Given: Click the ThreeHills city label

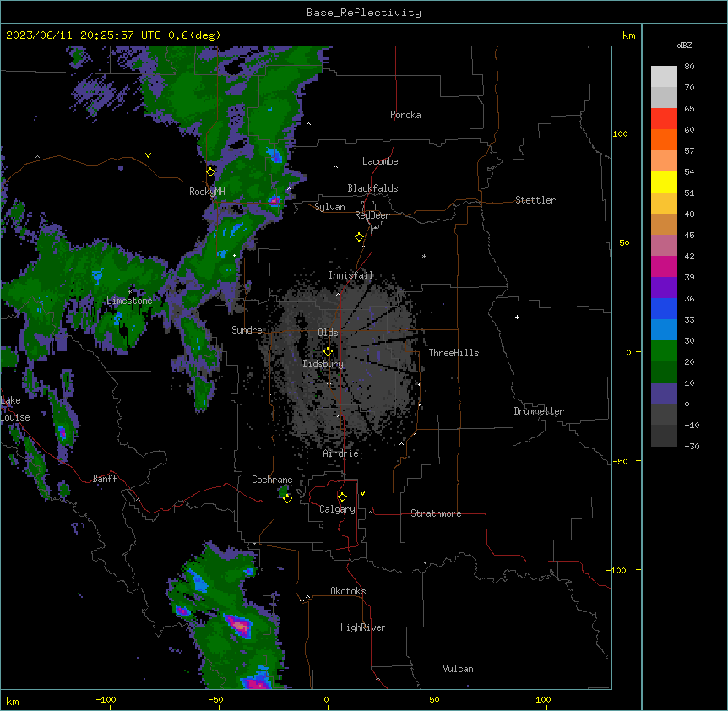Looking at the screenshot, I should click(x=454, y=353).
